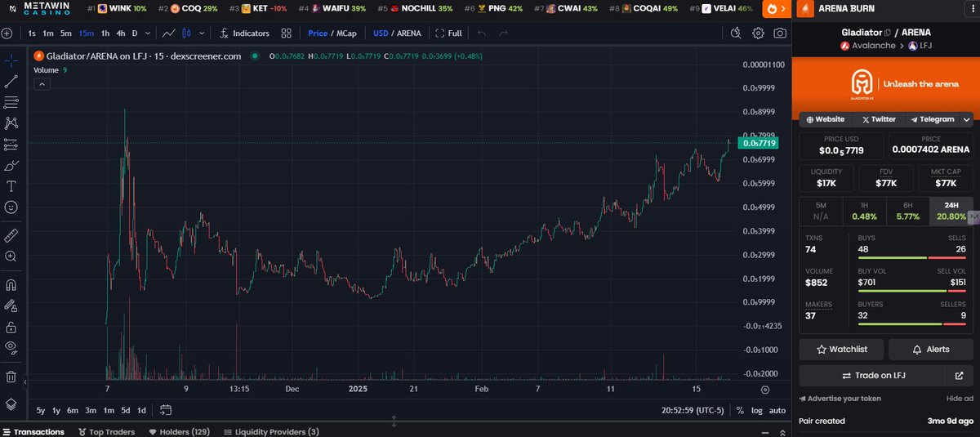Open the Gladiator Website link

tap(825, 119)
